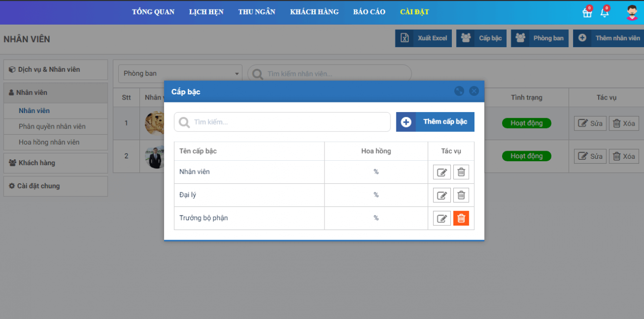Close the Cấp bậc dialog
This screenshot has width=644, height=319.
point(474,91)
